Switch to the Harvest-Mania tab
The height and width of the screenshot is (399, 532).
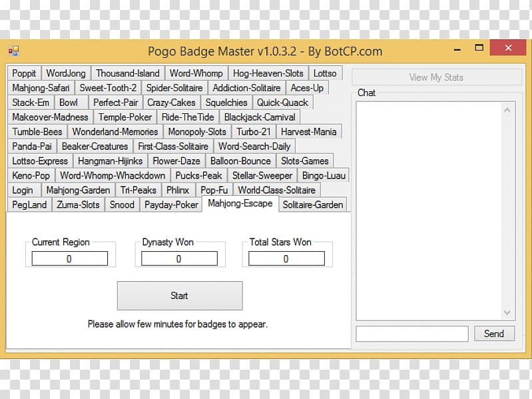pyautogui.click(x=309, y=132)
